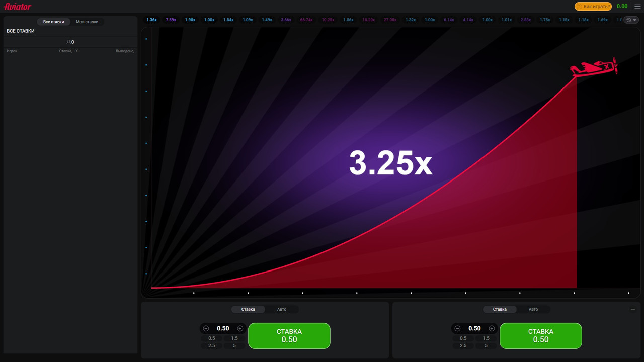This screenshot has width=644, height=362.
Task: Choose 2.5 preset in second bet panel
Action: point(463,345)
